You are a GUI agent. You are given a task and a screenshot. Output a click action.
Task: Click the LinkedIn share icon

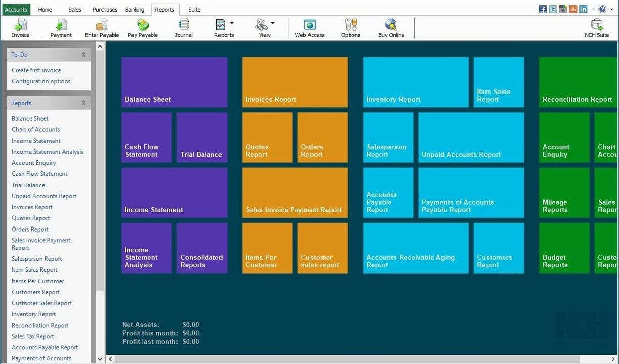583,9
